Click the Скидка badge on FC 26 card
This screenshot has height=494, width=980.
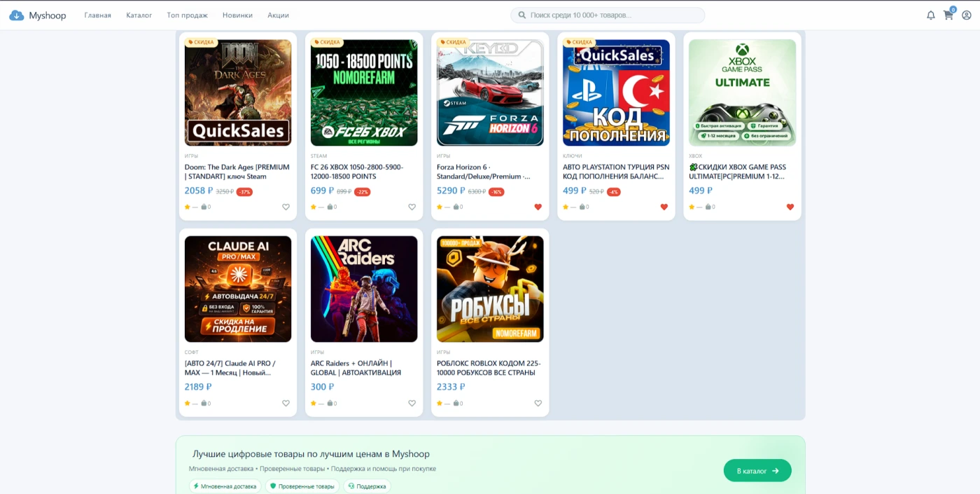pyautogui.click(x=327, y=42)
